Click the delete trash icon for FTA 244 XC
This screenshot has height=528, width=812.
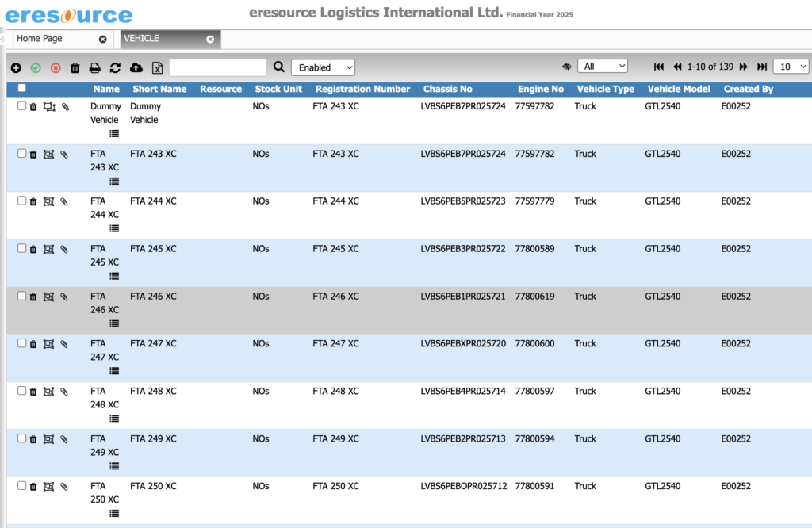pos(33,201)
